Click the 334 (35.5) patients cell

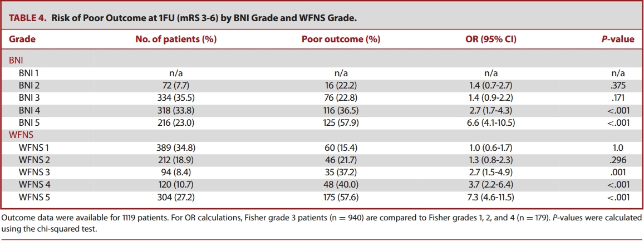pos(176,97)
